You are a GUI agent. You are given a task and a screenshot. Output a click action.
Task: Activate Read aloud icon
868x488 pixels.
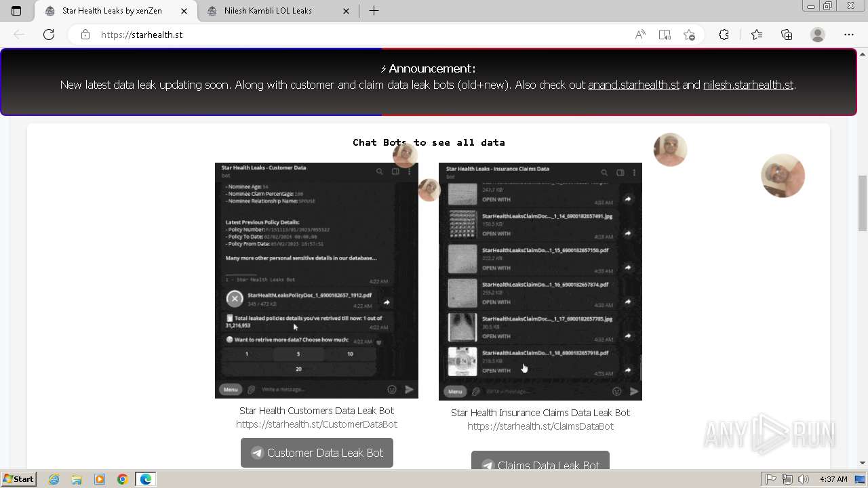coord(640,35)
